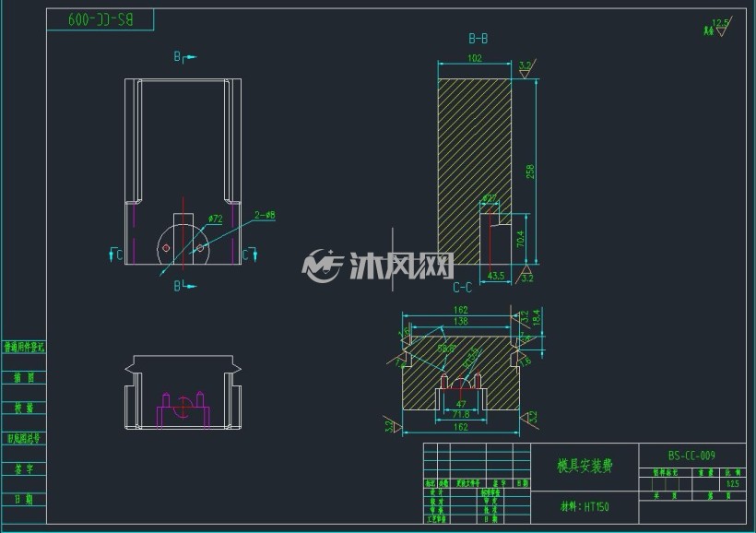Pick the ø72 diameter callout

click(x=215, y=219)
